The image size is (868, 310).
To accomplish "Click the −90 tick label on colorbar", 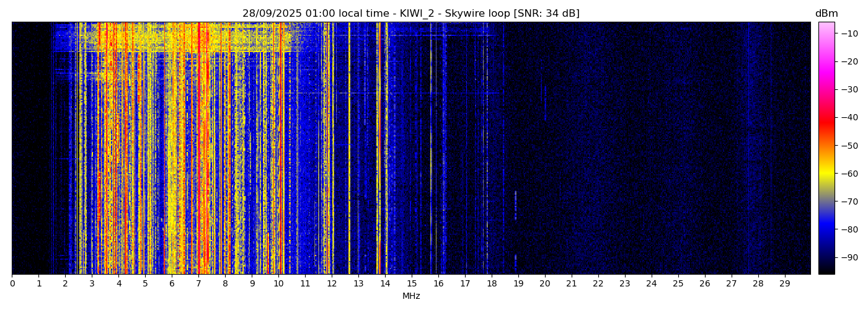I will pos(849,257).
